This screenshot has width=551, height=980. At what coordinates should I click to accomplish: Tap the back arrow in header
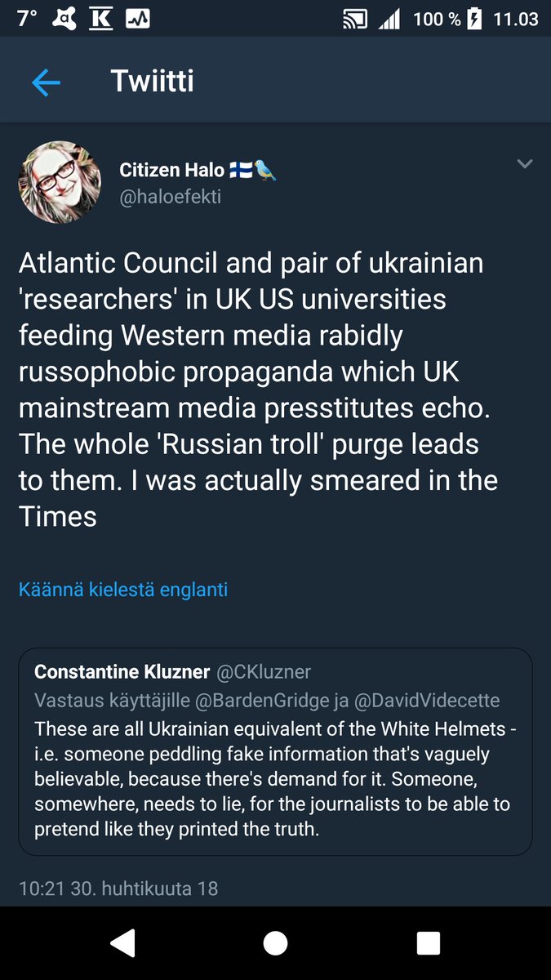46,82
